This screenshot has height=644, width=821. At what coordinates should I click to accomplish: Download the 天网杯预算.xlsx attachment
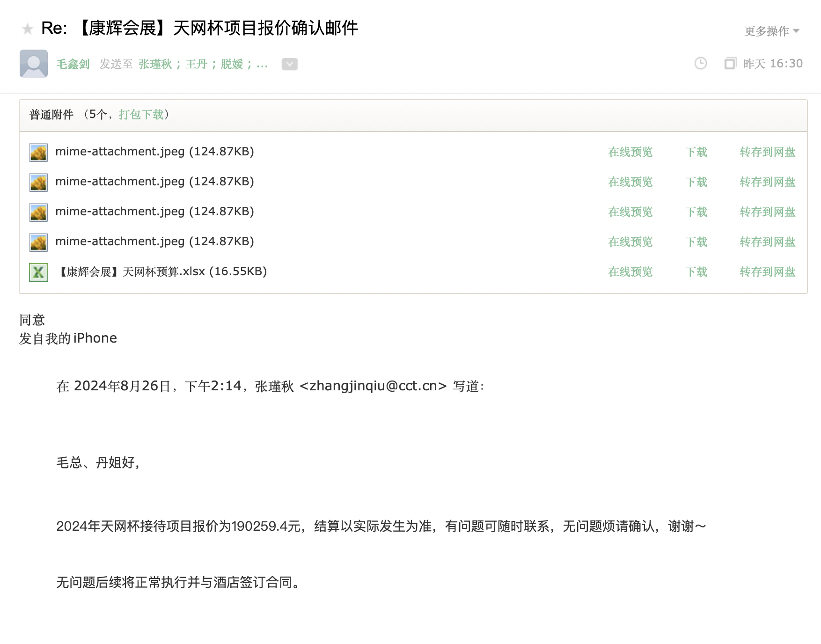(x=696, y=272)
